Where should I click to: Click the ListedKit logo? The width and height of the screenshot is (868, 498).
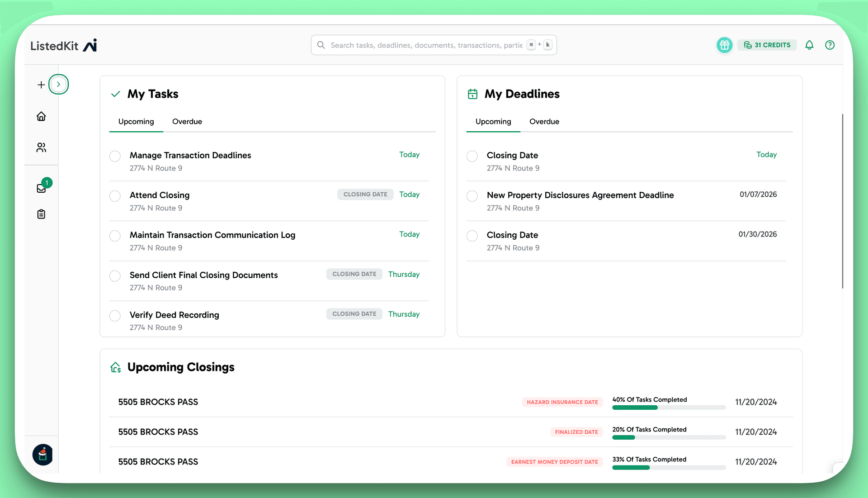63,45
